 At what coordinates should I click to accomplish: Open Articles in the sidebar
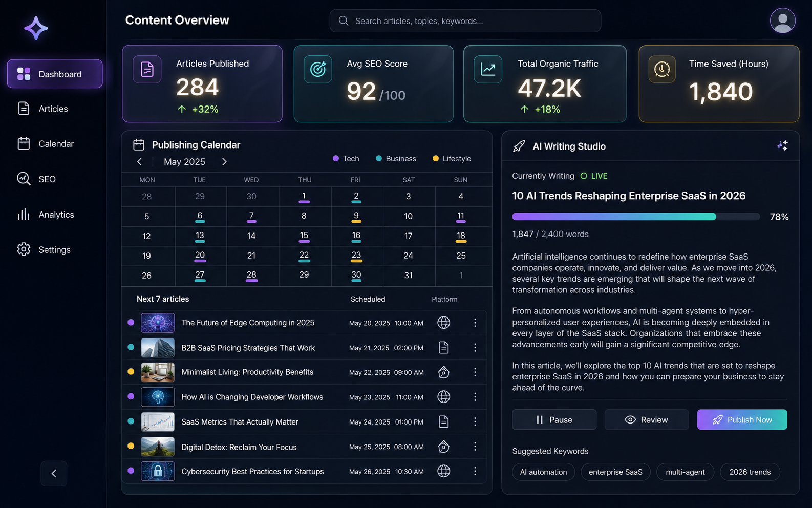tap(55, 109)
